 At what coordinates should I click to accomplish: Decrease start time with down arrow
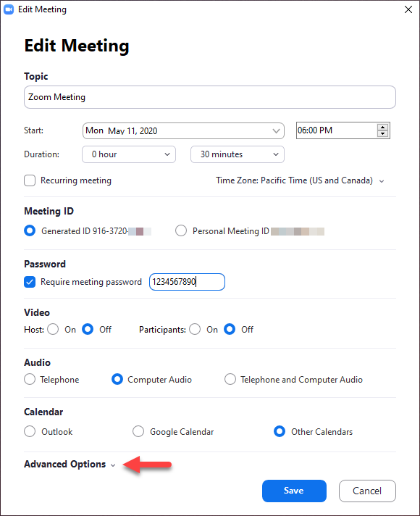[x=382, y=133]
